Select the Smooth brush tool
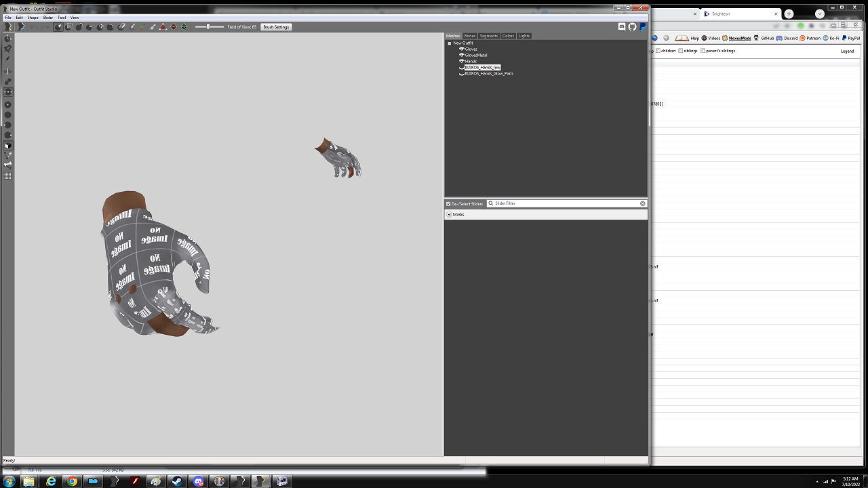The width and height of the screenshot is (868, 488). [x=111, y=27]
